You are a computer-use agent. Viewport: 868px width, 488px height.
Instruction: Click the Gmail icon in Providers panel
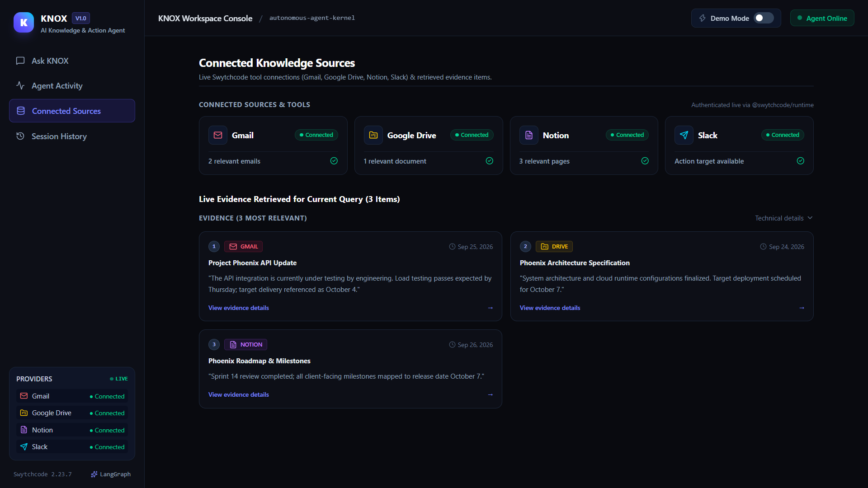(x=24, y=396)
